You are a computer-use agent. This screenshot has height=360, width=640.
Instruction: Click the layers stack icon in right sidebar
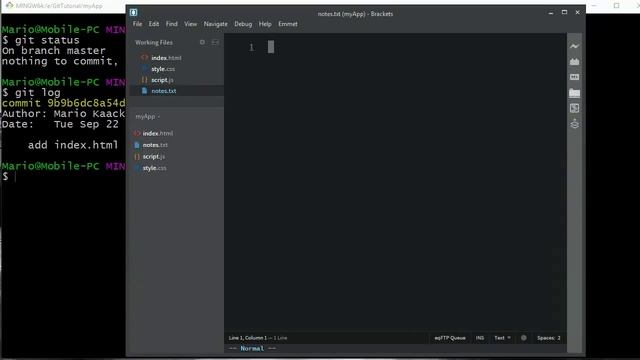574,124
